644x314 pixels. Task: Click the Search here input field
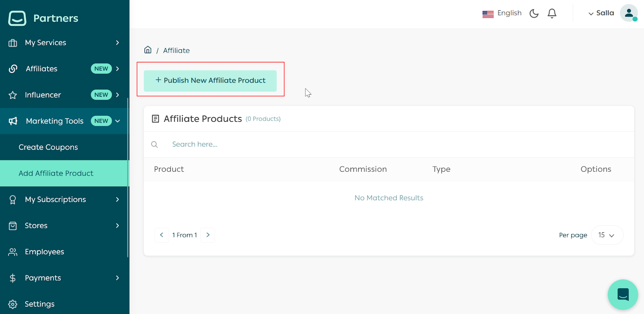[x=282, y=144]
